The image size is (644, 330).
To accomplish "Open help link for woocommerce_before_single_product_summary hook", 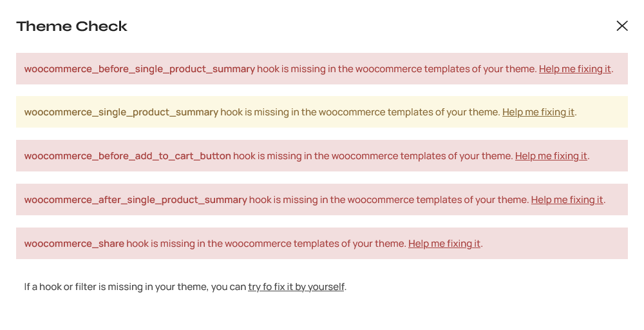I will [x=574, y=69].
